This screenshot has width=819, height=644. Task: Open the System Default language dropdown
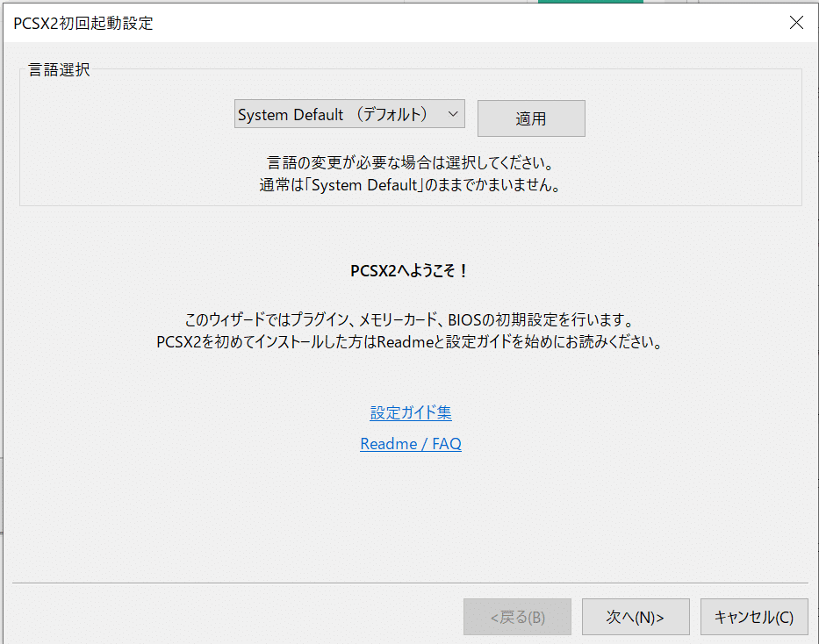point(349,114)
